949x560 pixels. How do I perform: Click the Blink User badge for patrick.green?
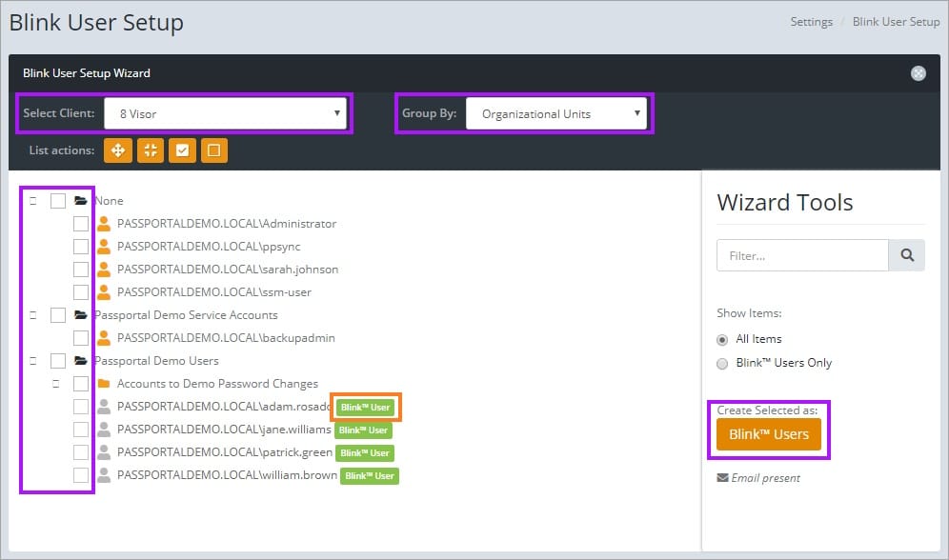[x=365, y=453]
